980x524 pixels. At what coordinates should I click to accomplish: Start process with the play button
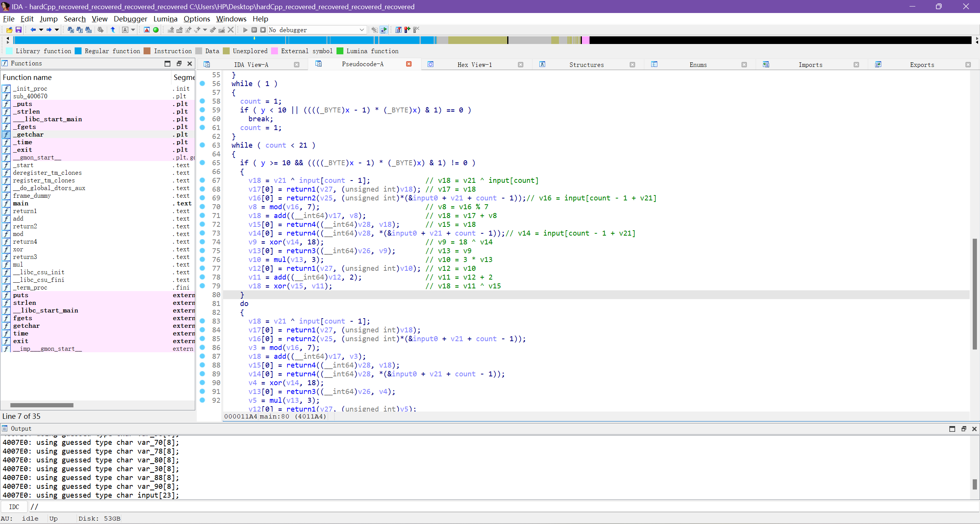tap(245, 30)
